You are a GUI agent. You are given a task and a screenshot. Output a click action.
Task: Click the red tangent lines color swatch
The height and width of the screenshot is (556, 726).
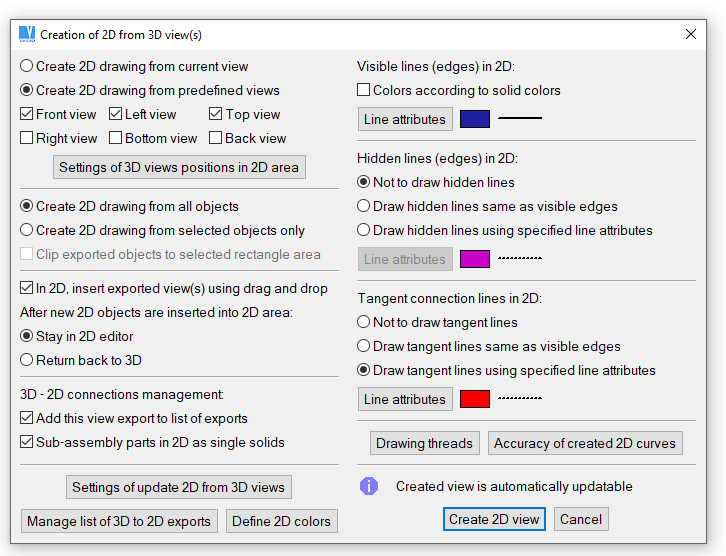point(475,399)
